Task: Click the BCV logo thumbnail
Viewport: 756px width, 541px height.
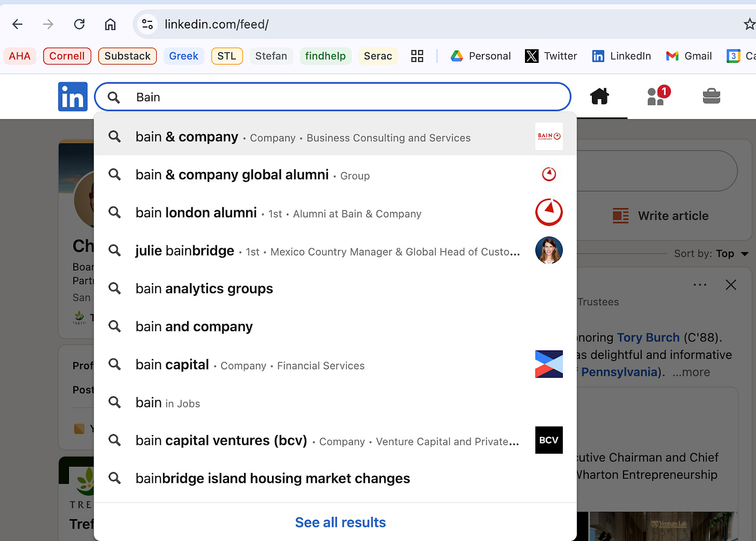Action: [549, 440]
